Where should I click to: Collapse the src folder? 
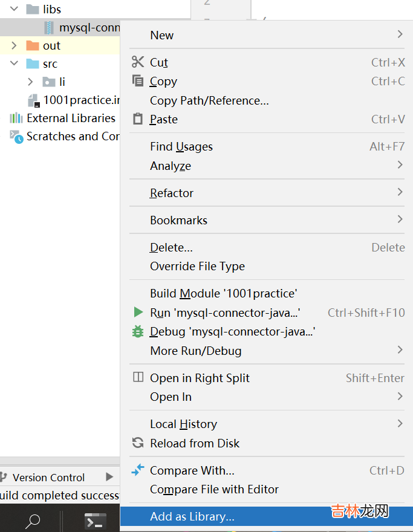(x=15, y=63)
